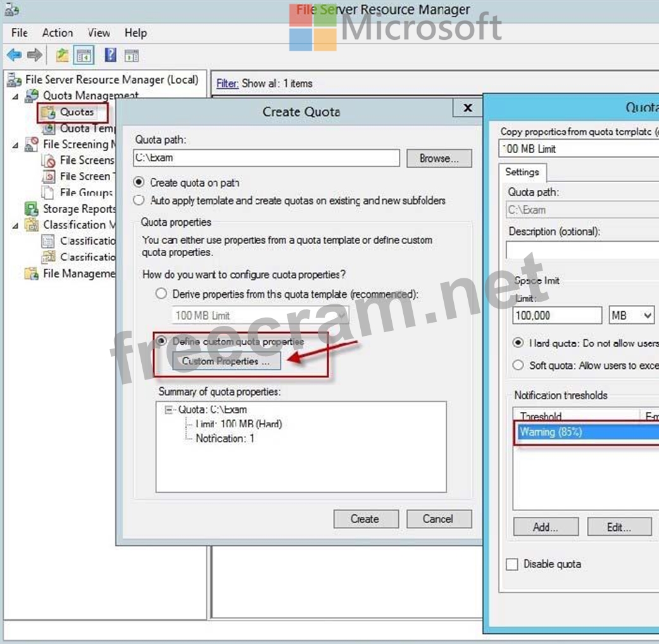The width and height of the screenshot is (659, 644).
Task: Click the Add... threshold button
Action: point(546,527)
